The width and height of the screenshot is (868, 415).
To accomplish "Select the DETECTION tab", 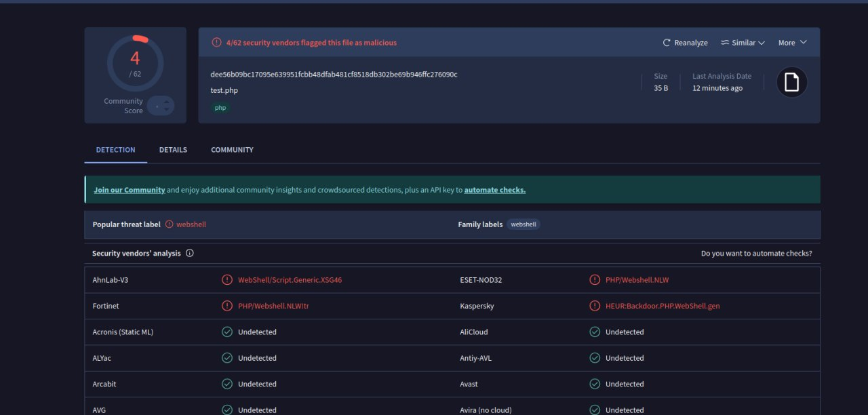I will (x=115, y=150).
